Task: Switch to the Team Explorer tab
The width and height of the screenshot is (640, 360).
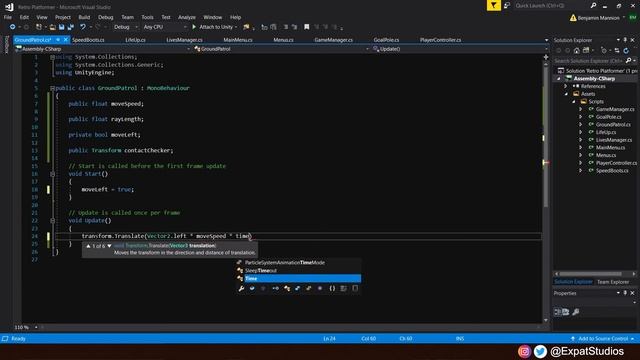Action: point(613,282)
